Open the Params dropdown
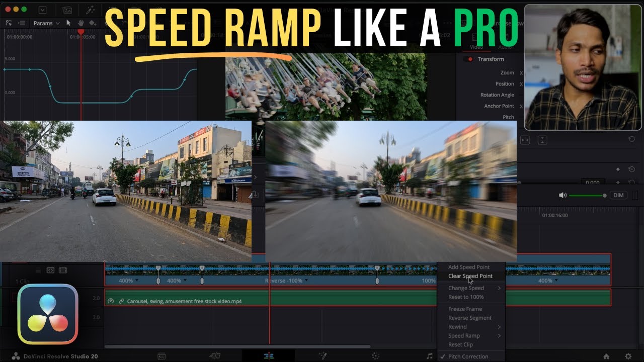The image size is (644, 362). [x=46, y=23]
